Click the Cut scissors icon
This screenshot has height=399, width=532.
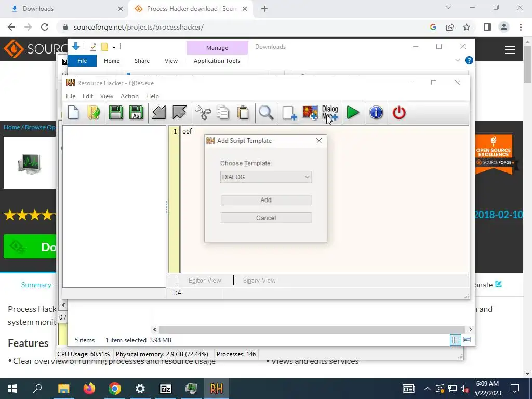pyautogui.click(x=203, y=113)
